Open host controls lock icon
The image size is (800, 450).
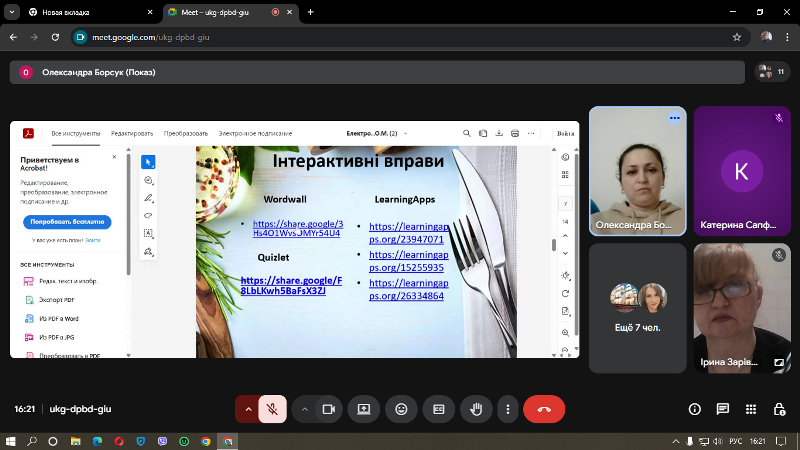(779, 409)
